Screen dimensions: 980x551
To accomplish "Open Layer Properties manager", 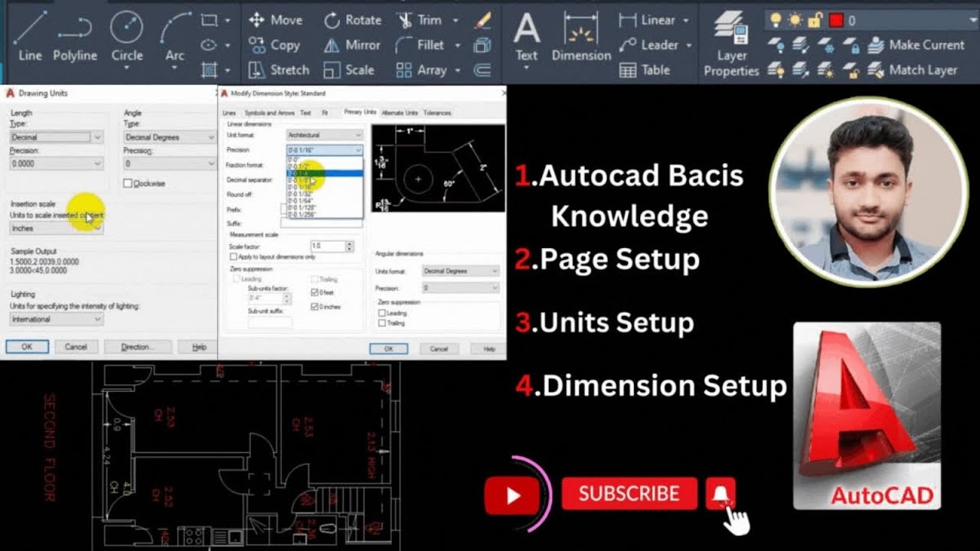I will (x=731, y=44).
